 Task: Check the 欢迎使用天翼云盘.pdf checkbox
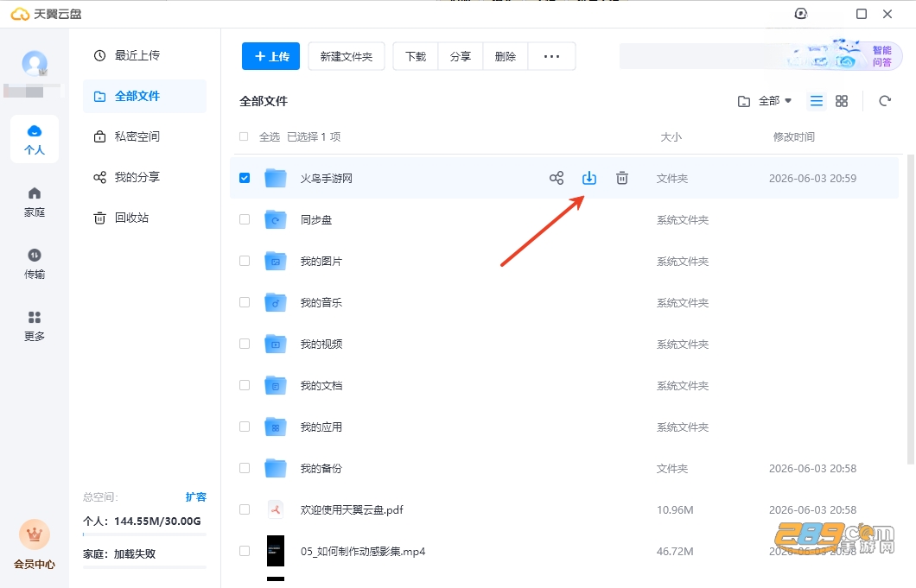pyautogui.click(x=245, y=509)
